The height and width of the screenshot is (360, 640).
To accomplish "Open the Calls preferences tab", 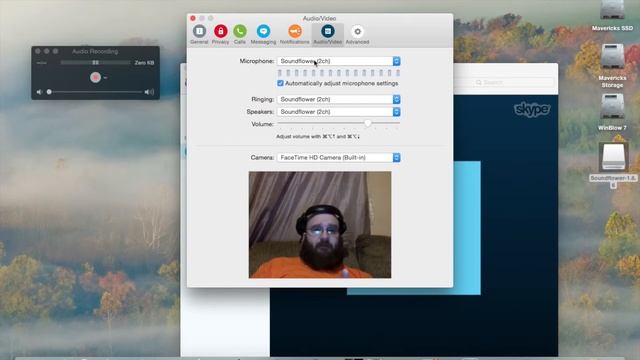I will coord(240,34).
